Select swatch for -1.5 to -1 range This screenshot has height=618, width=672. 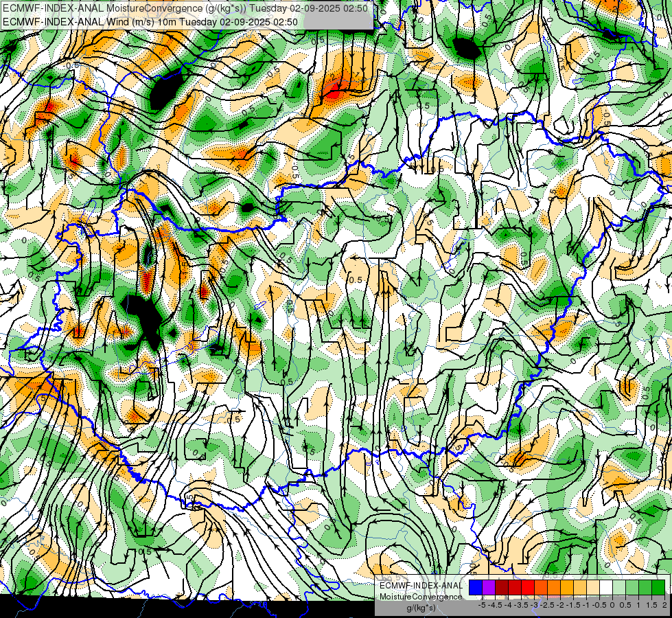[580, 588]
